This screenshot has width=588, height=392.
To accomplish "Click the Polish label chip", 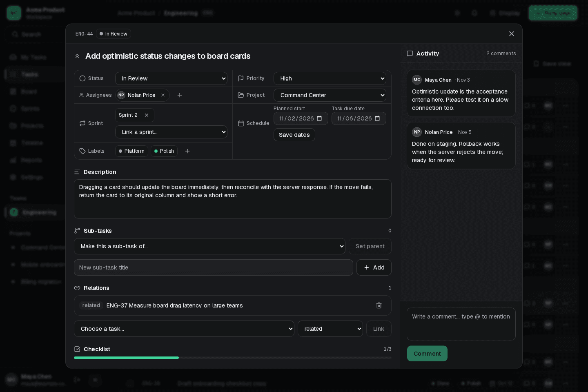I will point(164,151).
